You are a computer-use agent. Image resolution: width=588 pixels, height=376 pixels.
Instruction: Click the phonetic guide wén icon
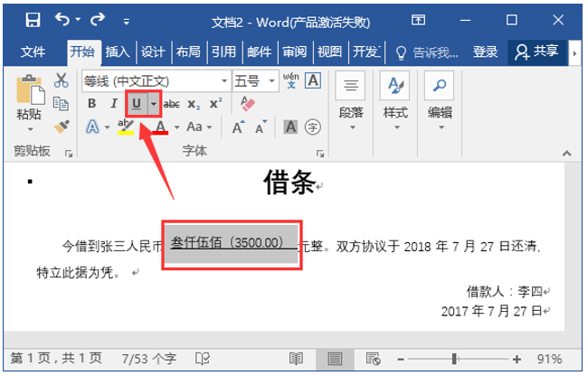click(x=291, y=80)
